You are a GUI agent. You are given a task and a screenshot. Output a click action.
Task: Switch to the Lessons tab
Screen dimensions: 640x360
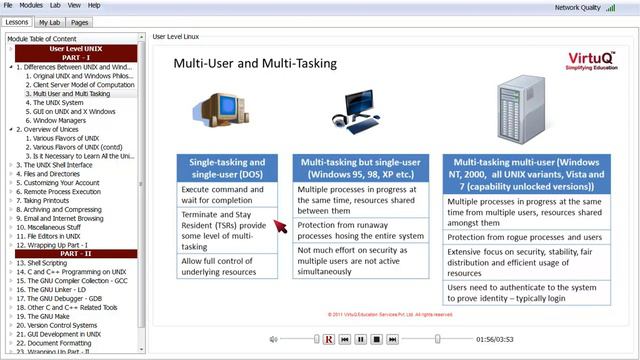(x=17, y=22)
